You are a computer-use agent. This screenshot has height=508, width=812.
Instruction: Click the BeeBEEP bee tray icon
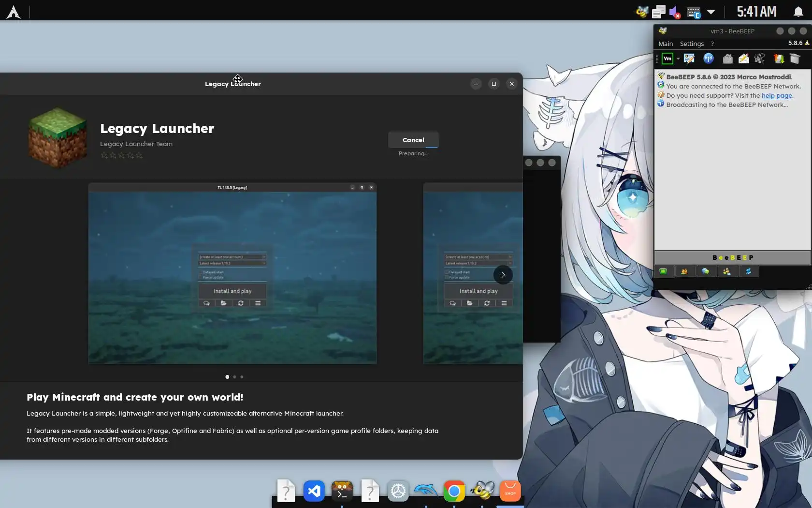(642, 12)
